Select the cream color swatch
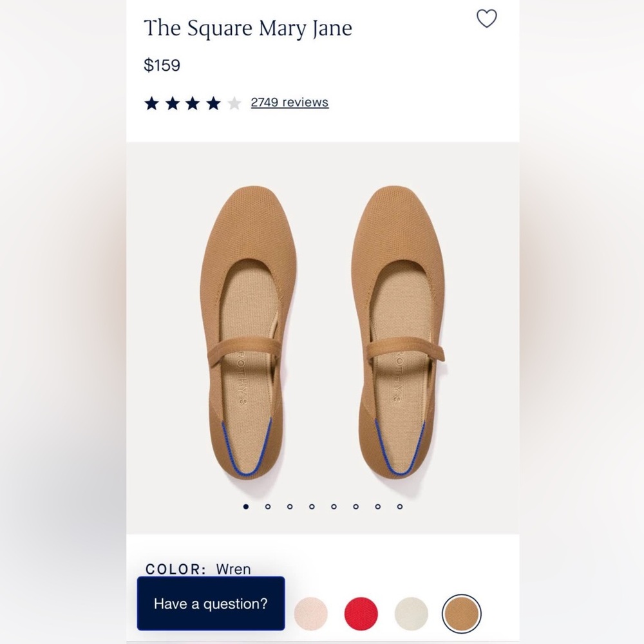The image size is (644, 644). click(410, 614)
